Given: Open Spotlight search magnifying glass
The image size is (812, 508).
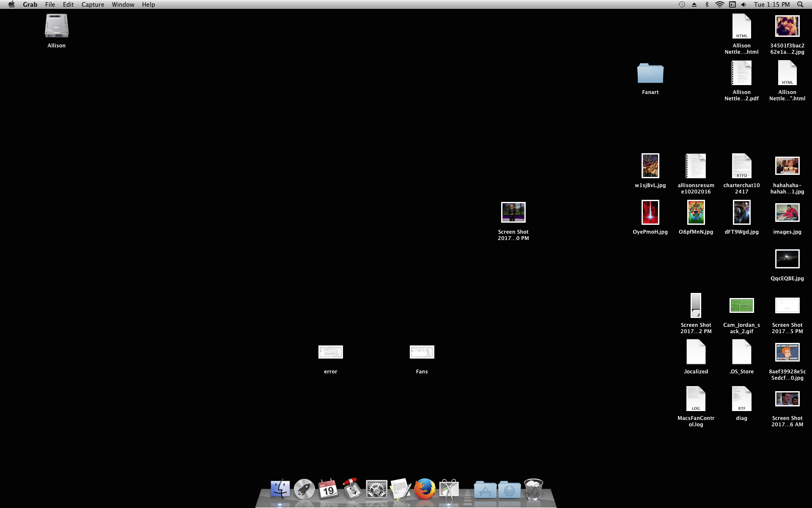Looking at the screenshot, I should point(800,5).
